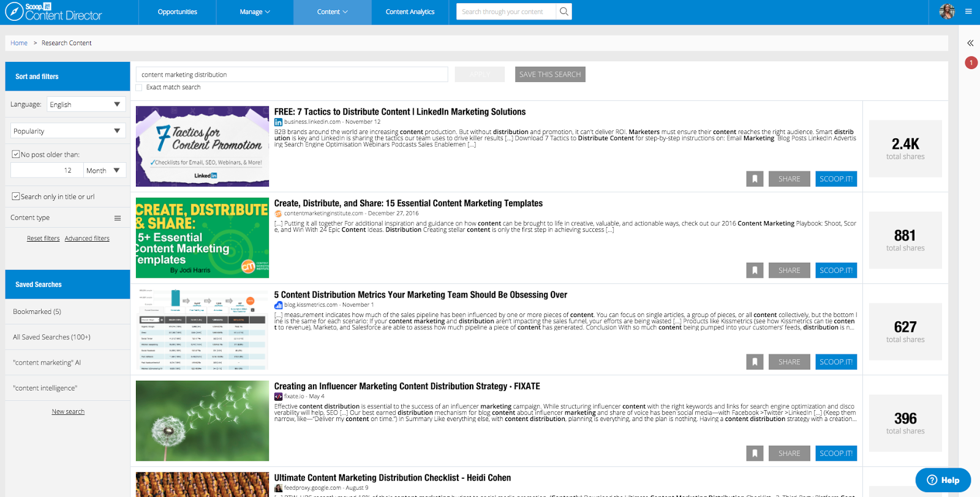Scoop the 15 Essential Templates article
Screen dimensions: 980x497
point(836,270)
